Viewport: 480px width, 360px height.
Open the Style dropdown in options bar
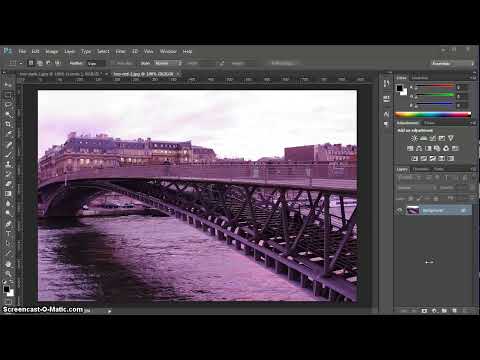click(168, 63)
